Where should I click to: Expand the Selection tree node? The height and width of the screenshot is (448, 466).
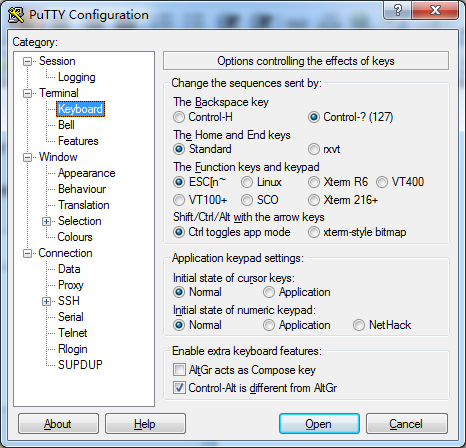point(46,221)
